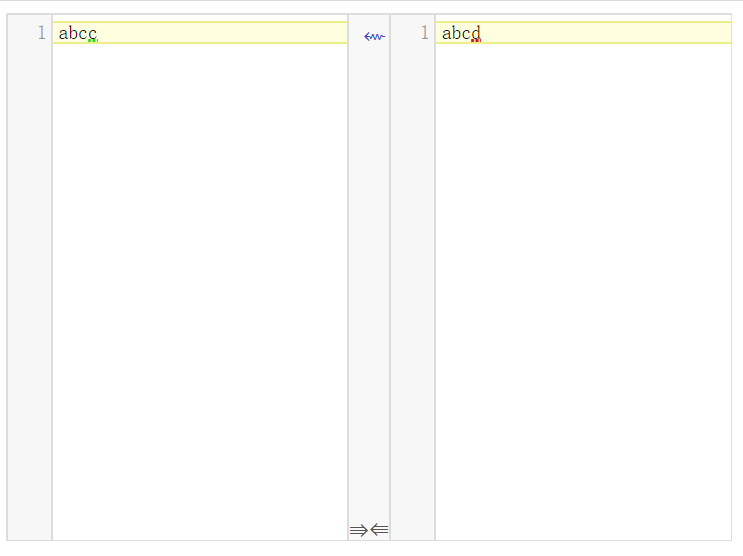Click the red-underlined "d" on the right
Viewport: 743px width, 556px height.
[476, 34]
